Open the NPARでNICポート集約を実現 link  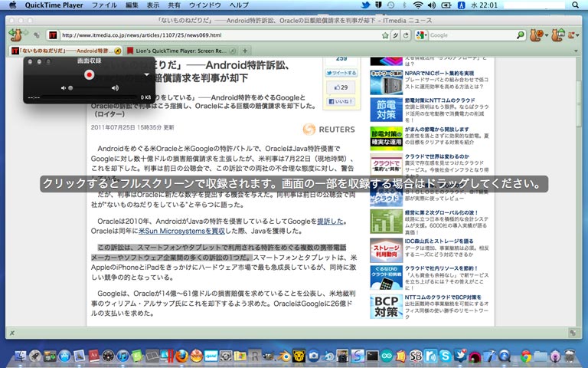click(x=439, y=74)
